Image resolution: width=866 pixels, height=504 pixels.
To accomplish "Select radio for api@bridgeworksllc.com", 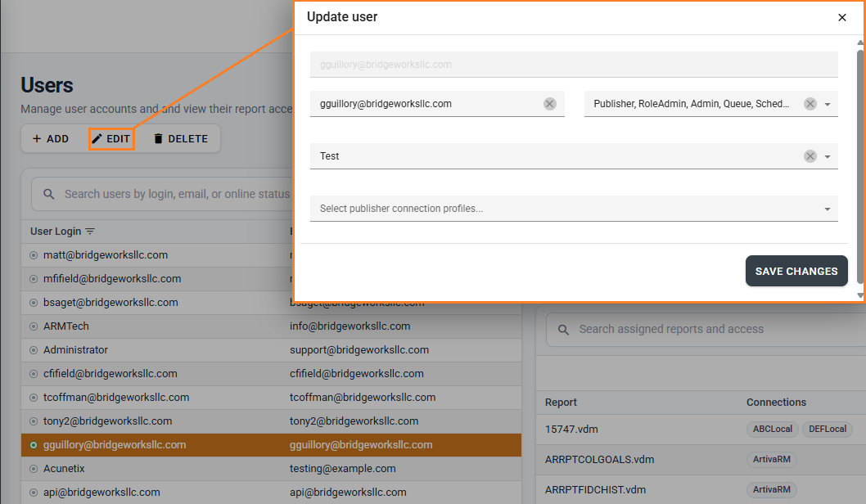I will (x=34, y=493).
